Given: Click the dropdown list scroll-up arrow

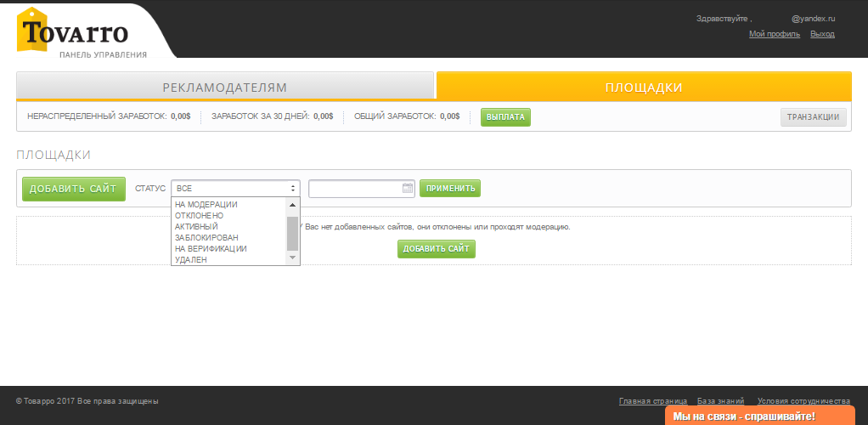Looking at the screenshot, I should tap(293, 205).
